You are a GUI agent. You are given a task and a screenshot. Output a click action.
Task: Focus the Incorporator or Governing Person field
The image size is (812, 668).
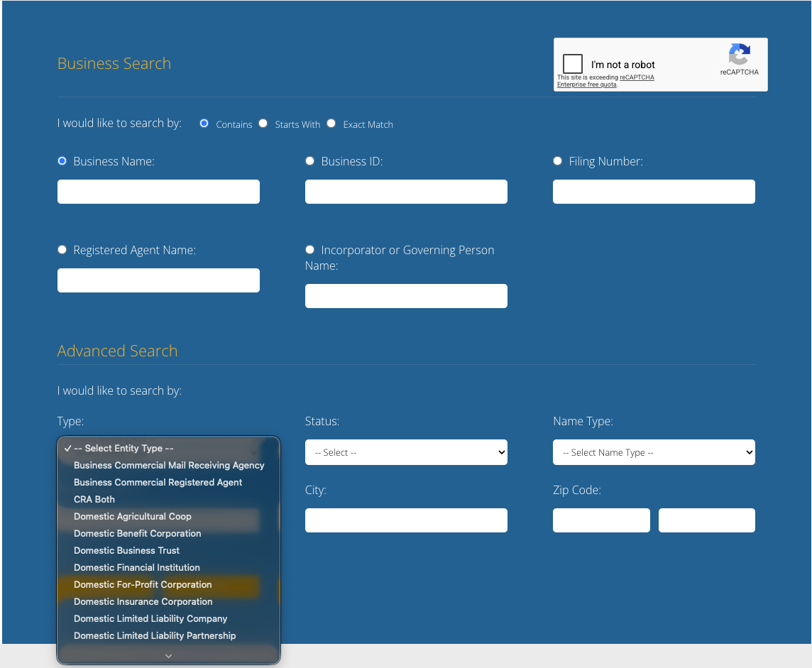[x=406, y=296]
